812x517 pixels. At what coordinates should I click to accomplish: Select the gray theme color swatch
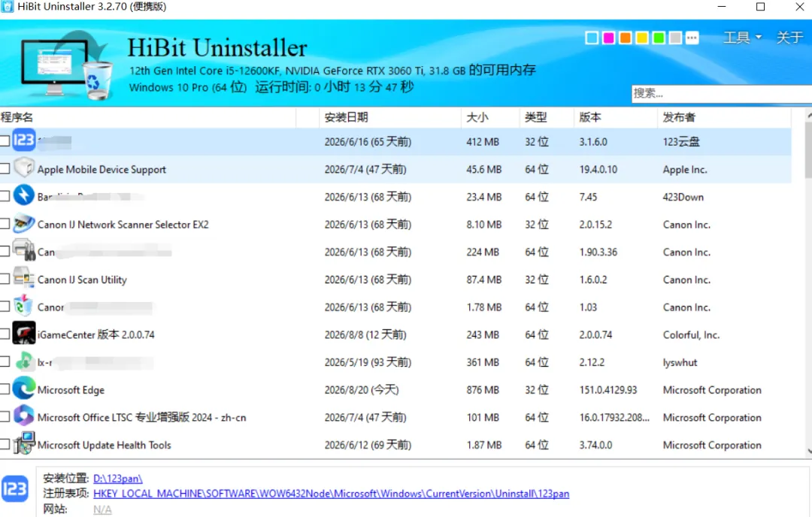coord(675,38)
